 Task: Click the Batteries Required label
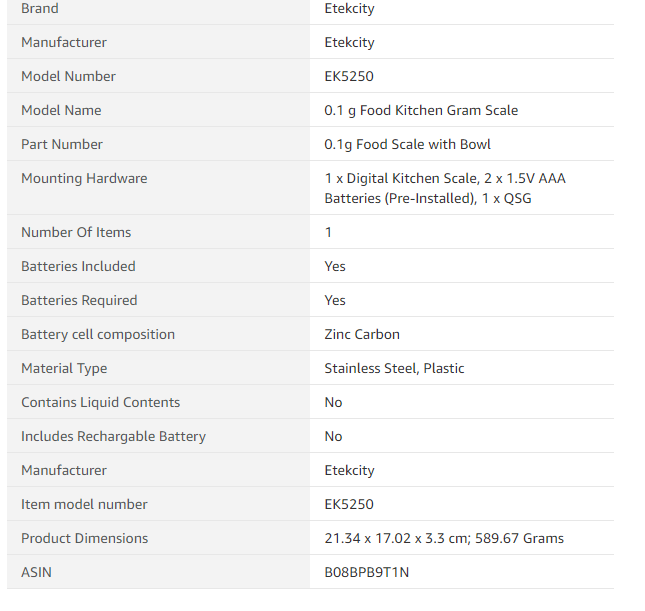point(79,300)
